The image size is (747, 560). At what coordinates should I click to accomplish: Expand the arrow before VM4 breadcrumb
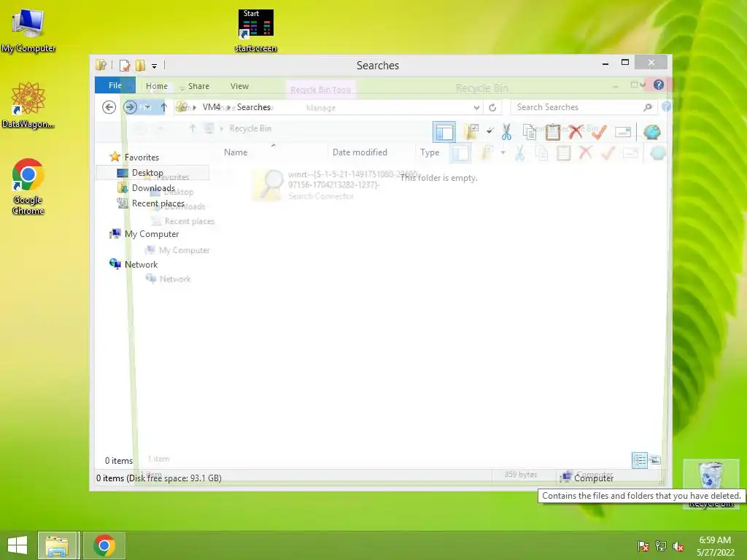click(x=194, y=108)
